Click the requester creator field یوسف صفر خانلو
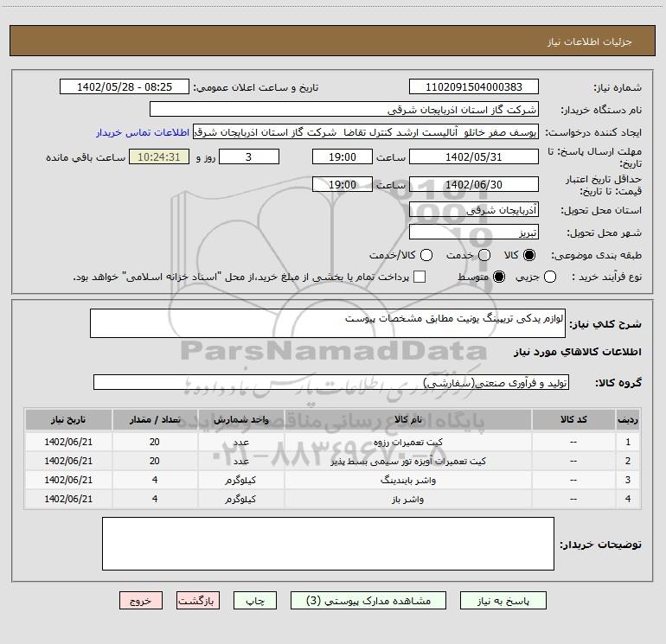The image size is (666, 644). (366, 132)
